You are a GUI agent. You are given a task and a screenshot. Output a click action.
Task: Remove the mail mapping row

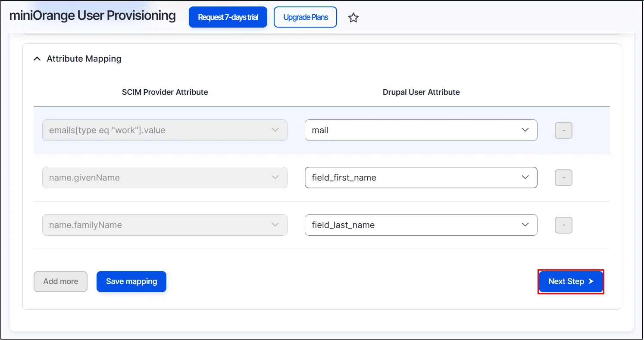pos(563,130)
